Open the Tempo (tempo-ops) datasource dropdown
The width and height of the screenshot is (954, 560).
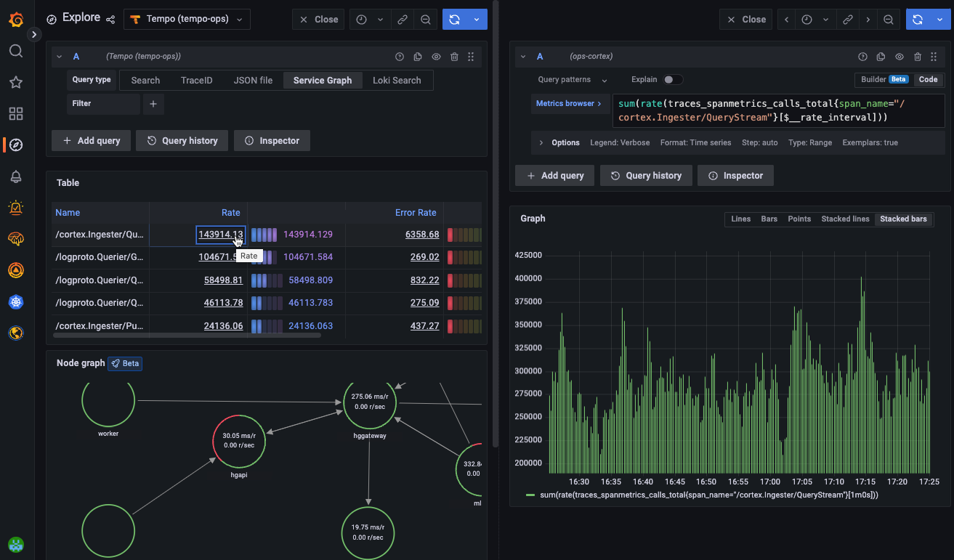point(187,20)
